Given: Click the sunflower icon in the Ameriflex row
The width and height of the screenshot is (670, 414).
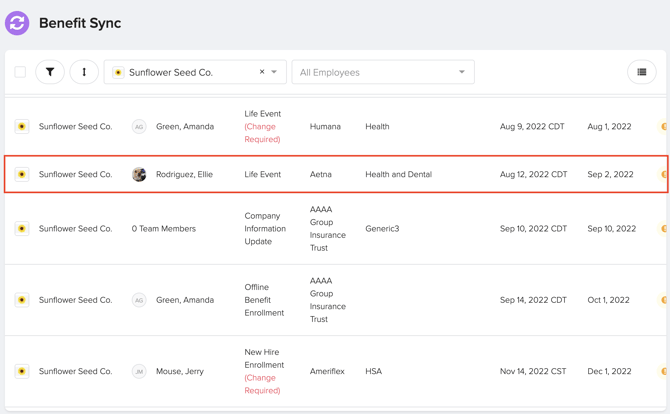Looking at the screenshot, I should [22, 371].
